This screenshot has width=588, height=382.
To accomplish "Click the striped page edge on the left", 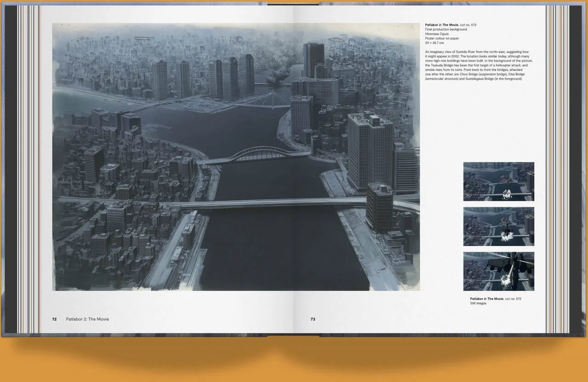I will tap(28, 169).
